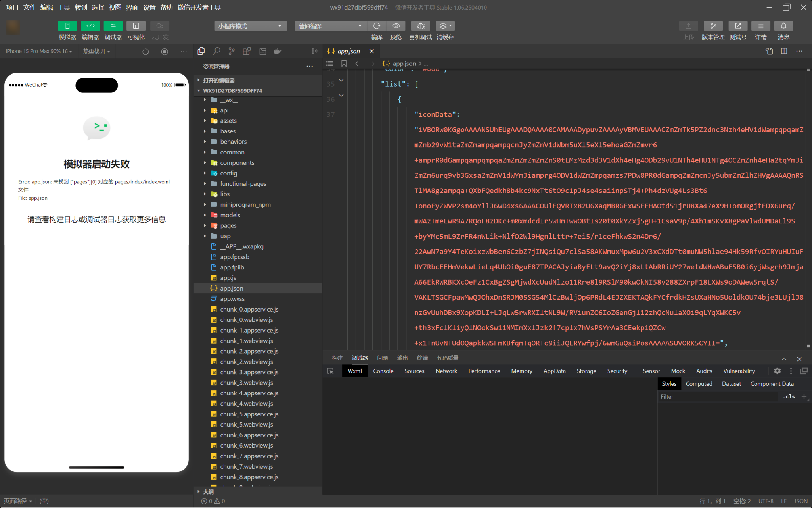Click the .cls button in Styles
Viewport: 812px width, 508px height.
pyautogui.click(x=789, y=396)
